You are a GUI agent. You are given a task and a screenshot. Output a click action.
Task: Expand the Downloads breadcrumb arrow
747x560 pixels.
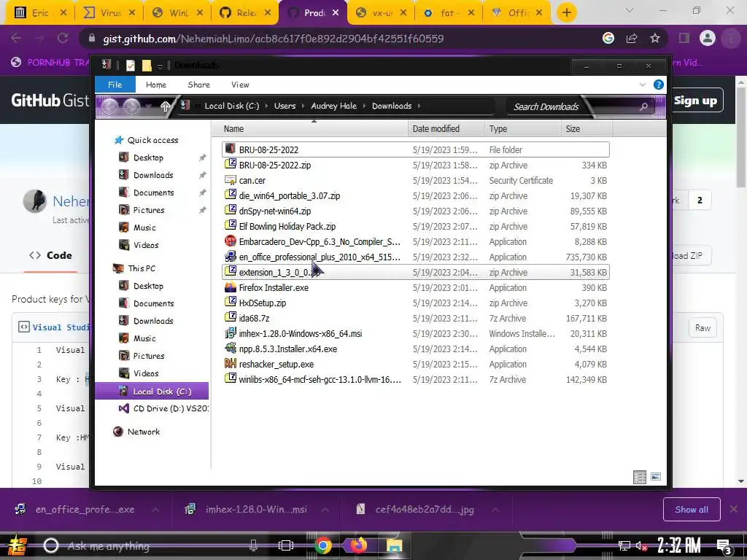[419, 106]
